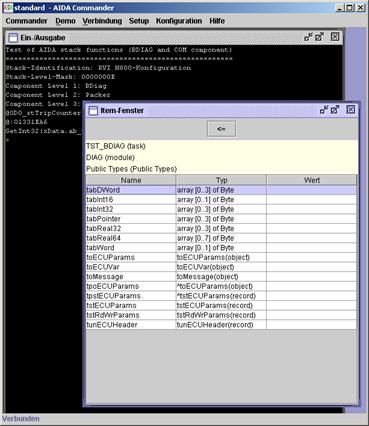The image size is (369, 426).
Task: Click the Wert cell of toECUParams
Action: tap(311, 257)
